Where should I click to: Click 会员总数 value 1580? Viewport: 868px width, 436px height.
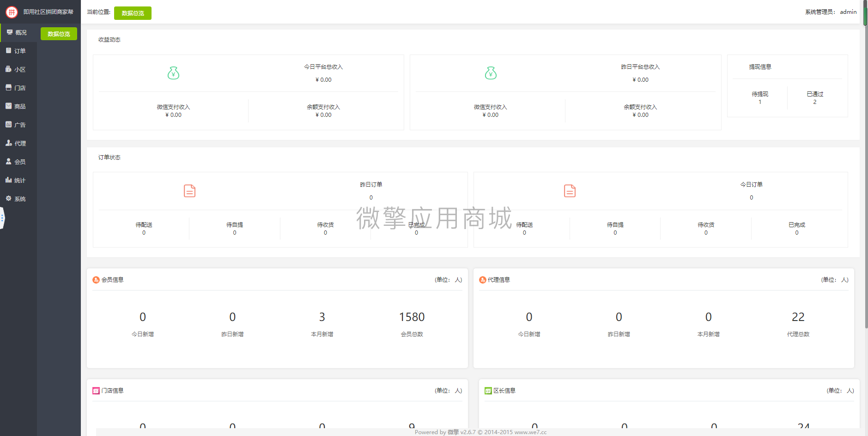point(412,317)
